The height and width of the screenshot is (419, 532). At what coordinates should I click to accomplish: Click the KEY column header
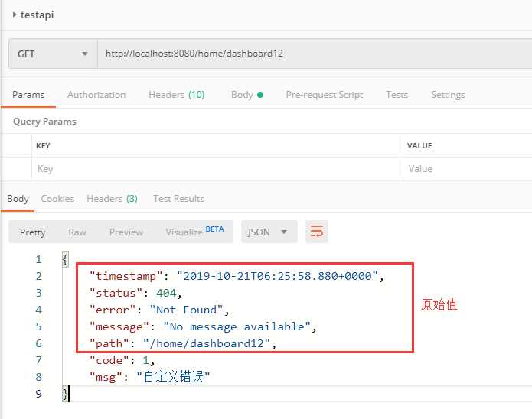pyautogui.click(x=43, y=146)
